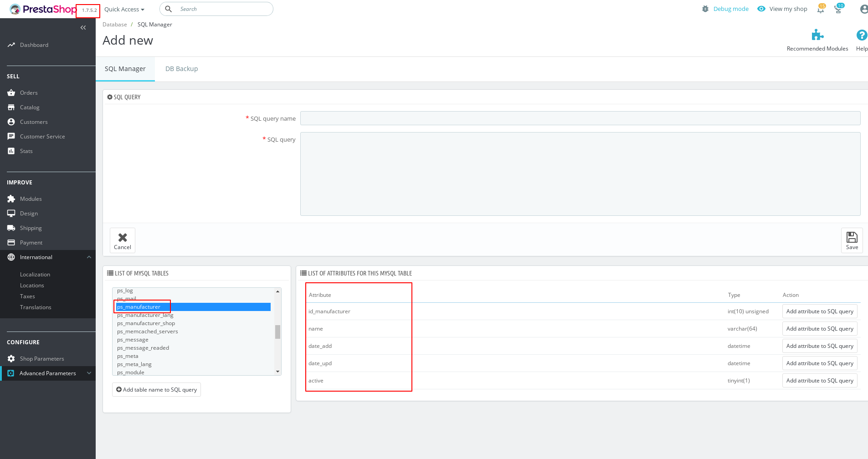Click the Database breadcrumb link
The height and width of the screenshot is (459, 868).
[115, 25]
